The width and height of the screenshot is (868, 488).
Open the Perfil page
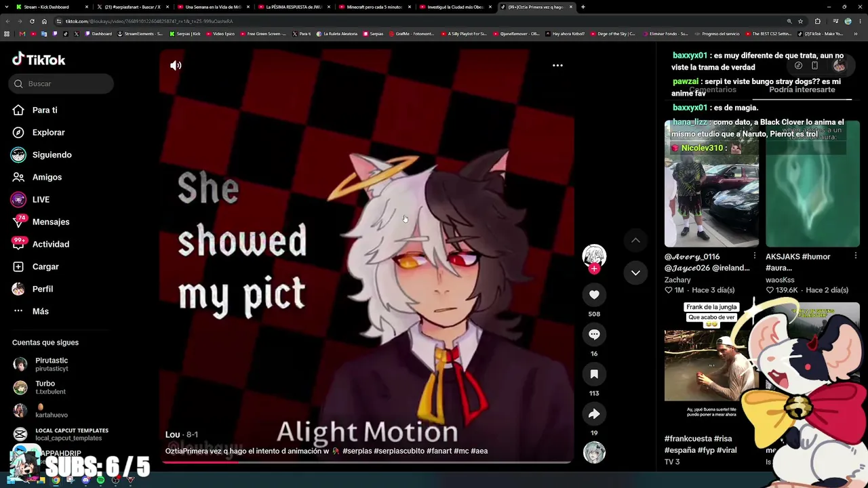(x=43, y=289)
